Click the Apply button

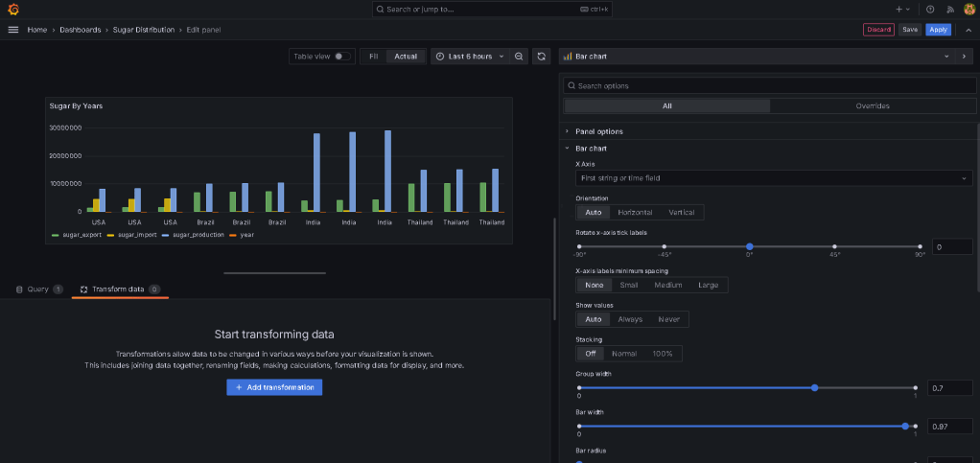click(938, 30)
